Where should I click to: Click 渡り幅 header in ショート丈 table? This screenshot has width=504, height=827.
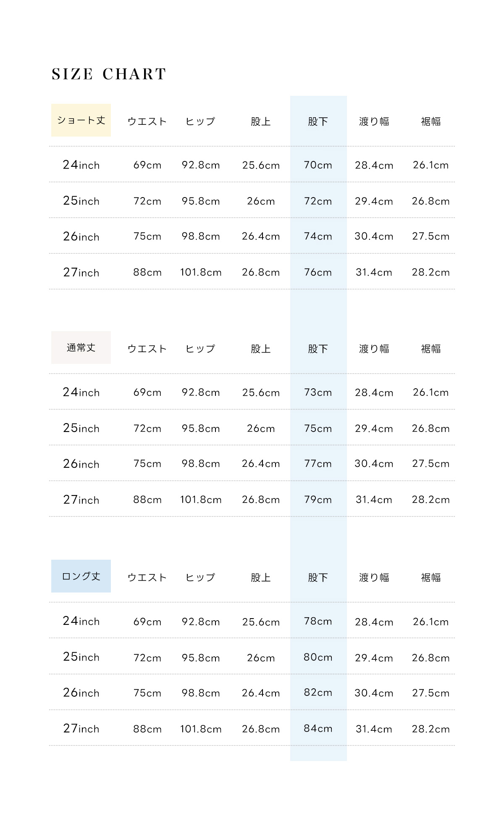point(374,122)
